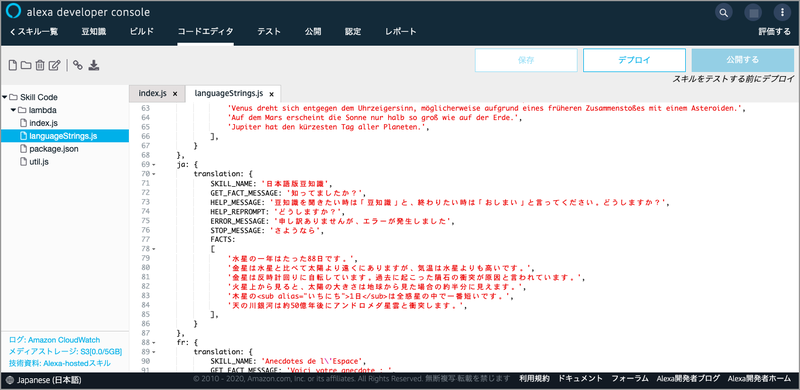Screen dimensions: 800x390
Task: Click line number 83 in gutter
Action: pyautogui.click(x=145, y=296)
